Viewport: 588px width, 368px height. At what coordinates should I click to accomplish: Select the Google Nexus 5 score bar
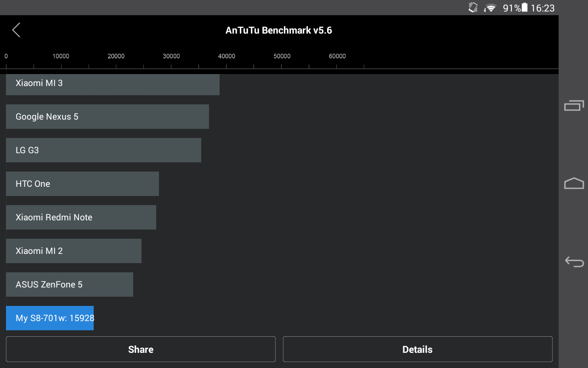pos(107,117)
